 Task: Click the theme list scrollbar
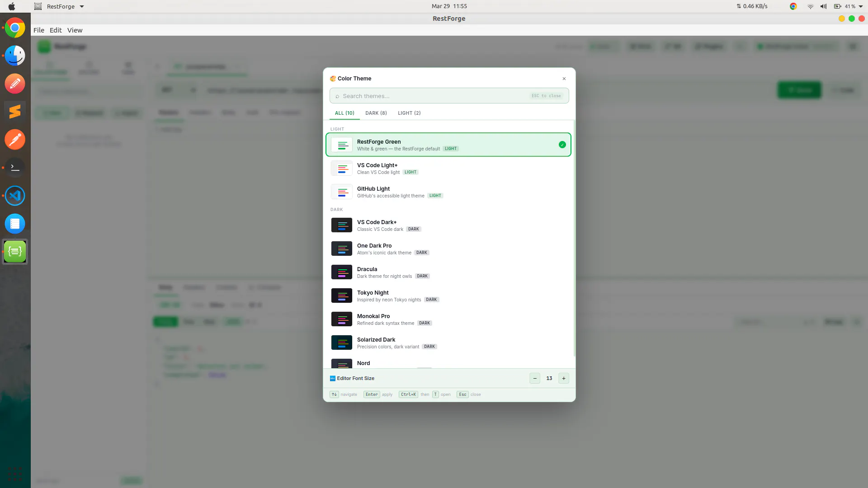pyautogui.click(x=574, y=239)
